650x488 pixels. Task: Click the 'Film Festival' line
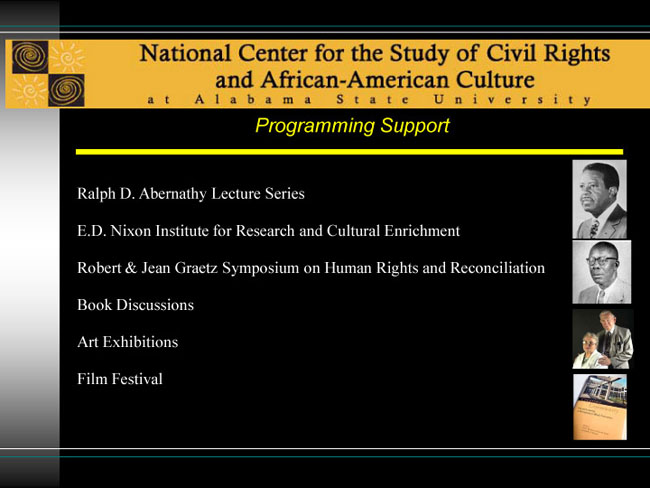pyautogui.click(x=120, y=379)
